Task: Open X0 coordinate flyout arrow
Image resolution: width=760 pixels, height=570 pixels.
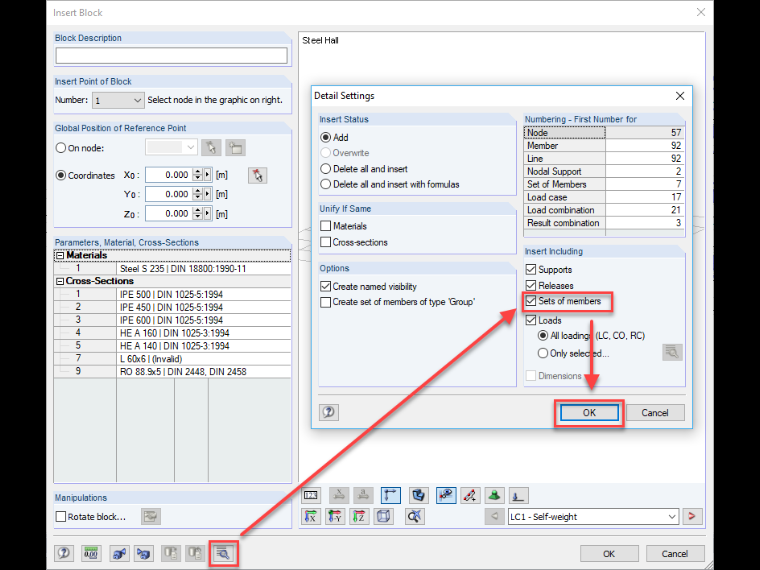Action: coord(207,175)
